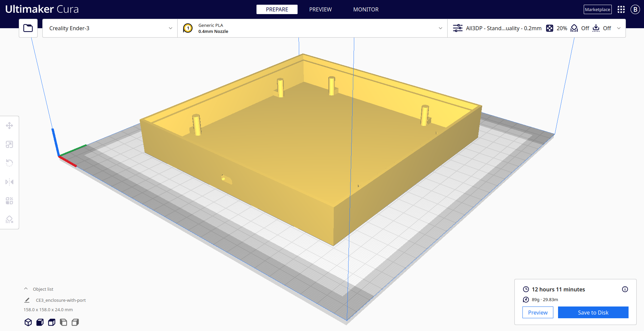
Task: Select the Support Blocker tool
Action: (x=9, y=220)
